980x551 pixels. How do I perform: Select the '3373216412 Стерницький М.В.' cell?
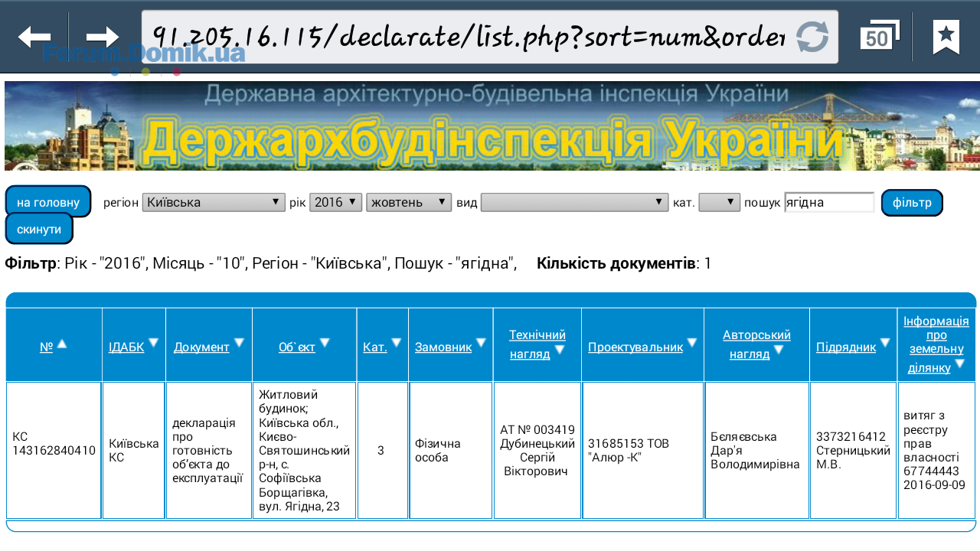click(854, 451)
